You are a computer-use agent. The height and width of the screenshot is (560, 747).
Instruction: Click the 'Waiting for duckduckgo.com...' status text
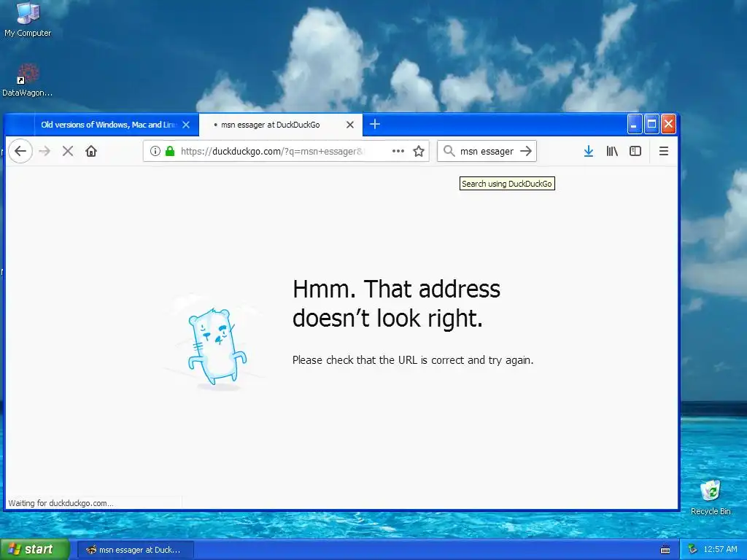click(x=61, y=503)
